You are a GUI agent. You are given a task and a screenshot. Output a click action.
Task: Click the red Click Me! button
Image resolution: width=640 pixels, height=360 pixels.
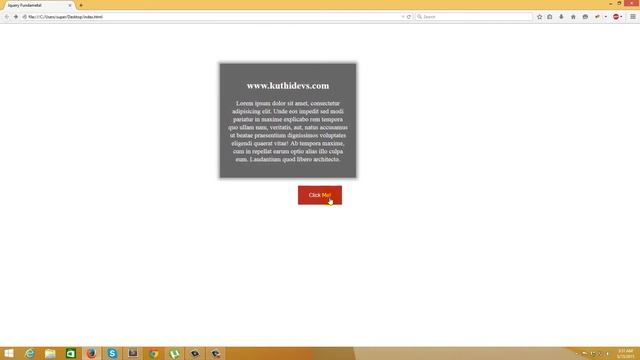[320, 195]
